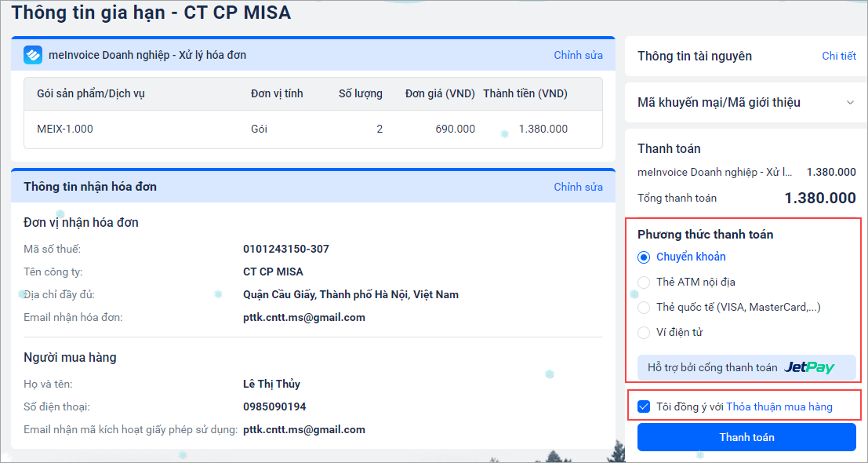This screenshot has height=463, width=868.
Task: Click the Thành tiền (VND) column header
Action: coord(525,93)
